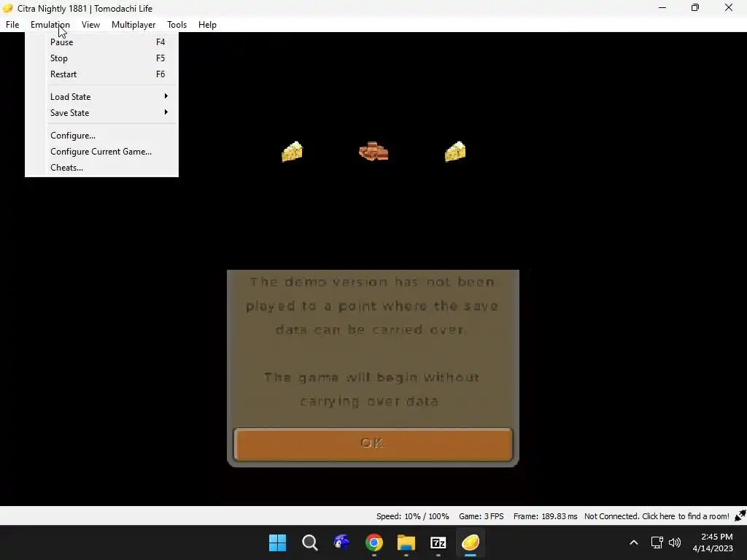The image size is (747, 560).
Task: Open the Help menu
Action: (x=207, y=25)
